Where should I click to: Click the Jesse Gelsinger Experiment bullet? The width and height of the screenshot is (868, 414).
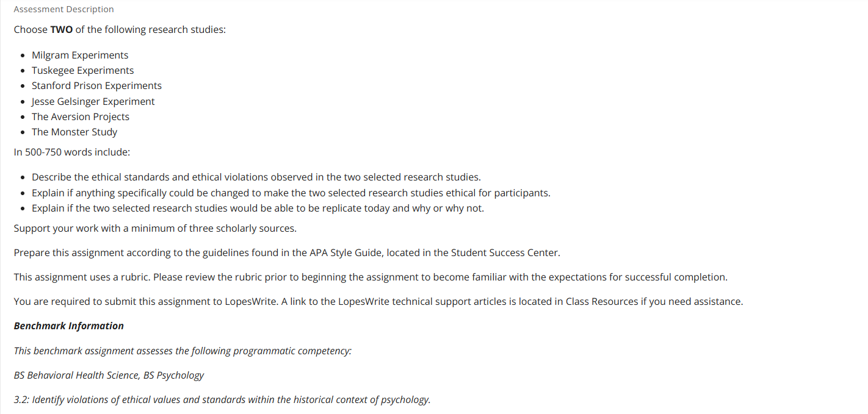93,101
